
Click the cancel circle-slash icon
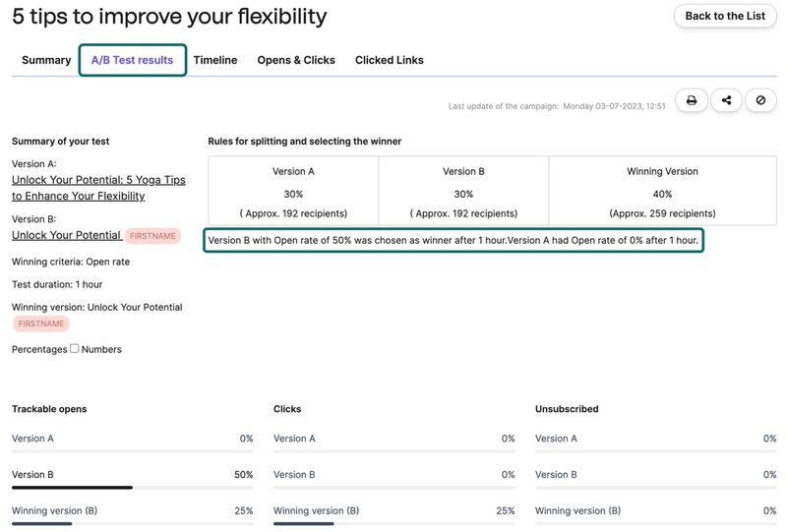point(760,100)
